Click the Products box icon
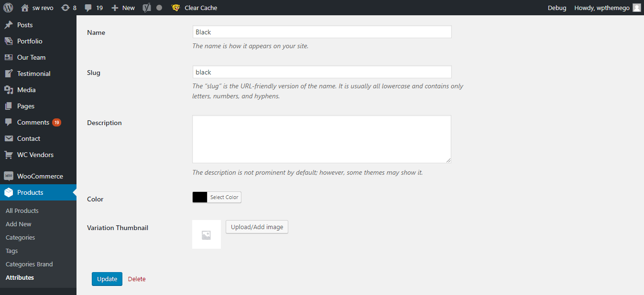The height and width of the screenshot is (295, 644). pyautogui.click(x=9, y=192)
